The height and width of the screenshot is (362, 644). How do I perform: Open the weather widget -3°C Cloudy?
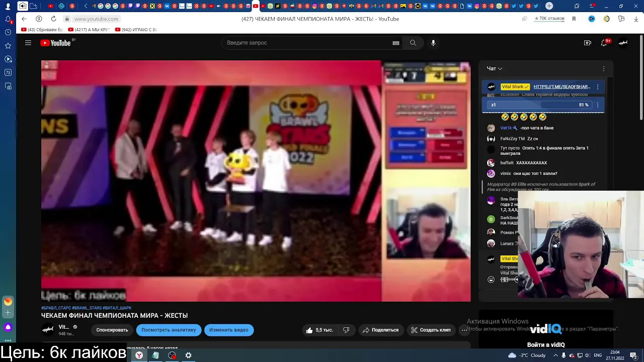[x=527, y=355]
